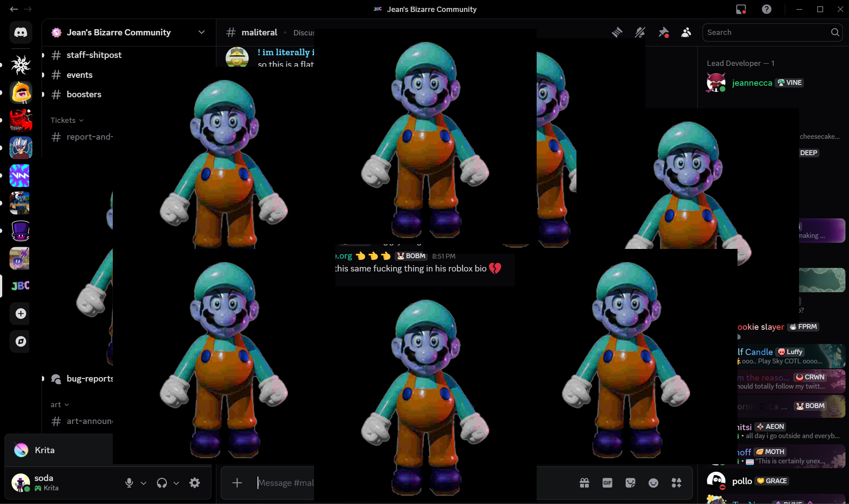Focus the Message #maliteral text box

pyautogui.click(x=286, y=483)
